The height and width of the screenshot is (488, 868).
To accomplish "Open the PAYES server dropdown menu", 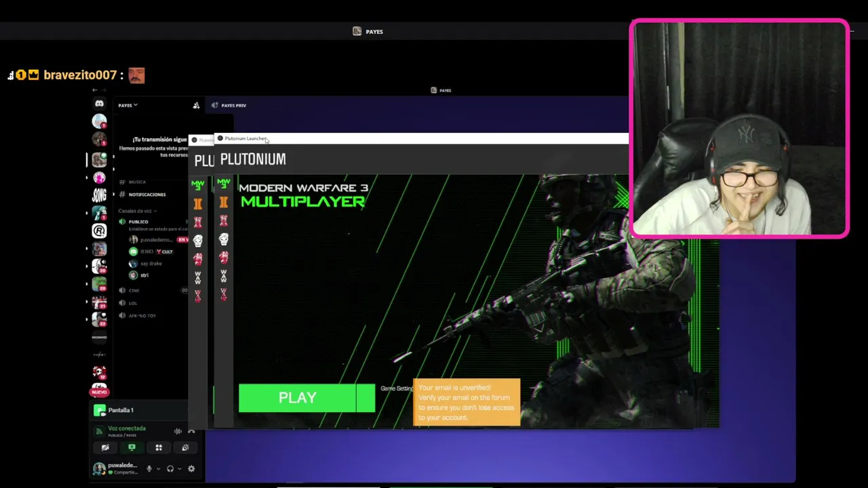I will tap(128, 105).
